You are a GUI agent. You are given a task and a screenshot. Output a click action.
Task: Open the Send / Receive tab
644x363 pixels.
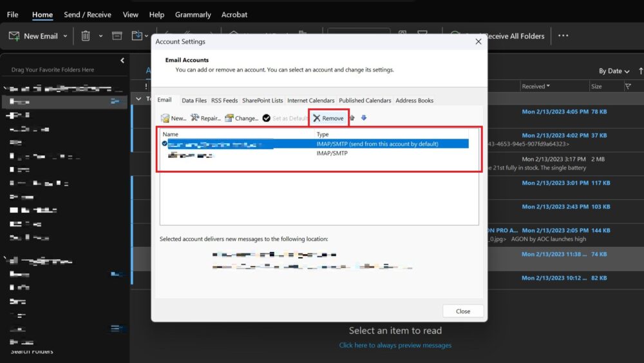(88, 14)
